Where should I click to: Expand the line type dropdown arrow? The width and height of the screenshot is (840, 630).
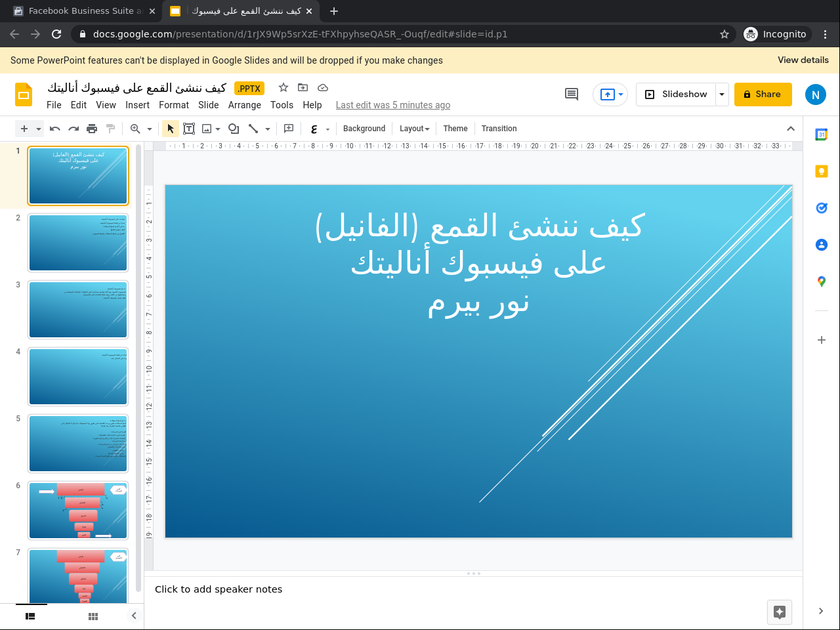(x=268, y=129)
